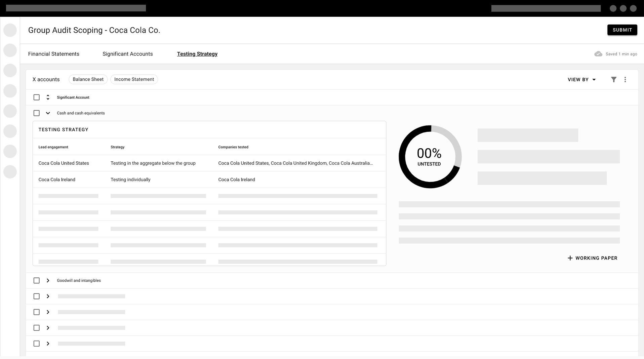Collapse the Cash and cash equivalents row
This screenshot has height=359, width=644.
(48, 113)
